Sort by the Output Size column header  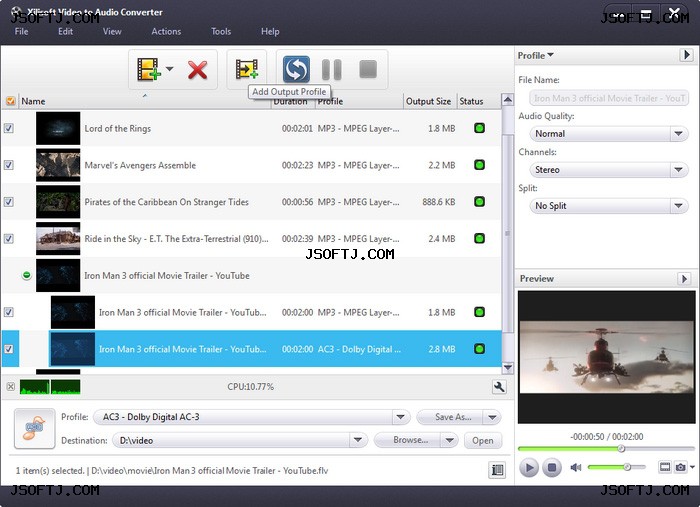429,101
